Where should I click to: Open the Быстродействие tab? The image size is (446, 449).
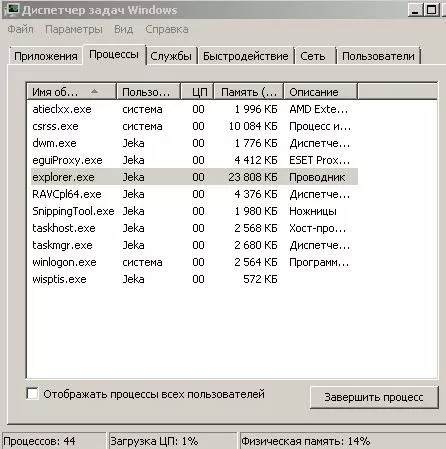(246, 56)
